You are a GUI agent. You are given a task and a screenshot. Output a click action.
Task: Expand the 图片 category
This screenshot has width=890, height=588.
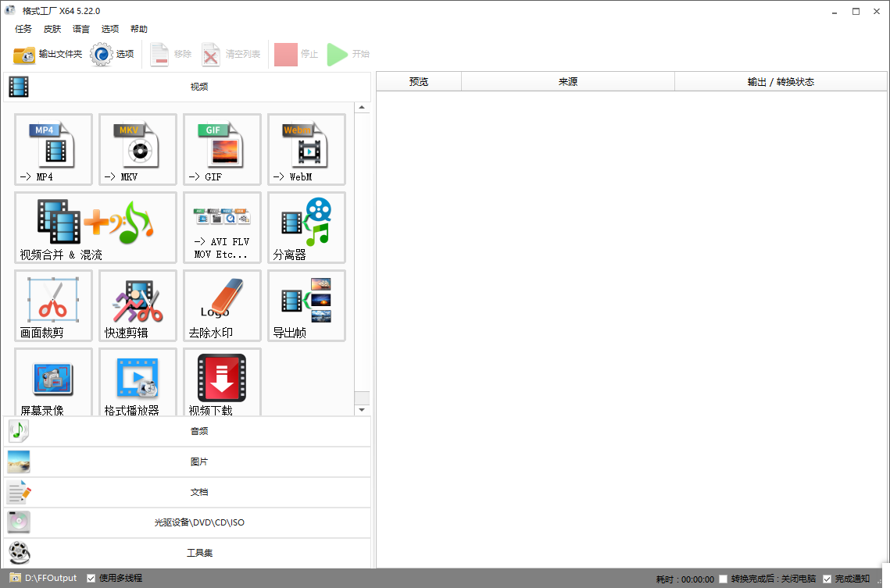coord(198,461)
